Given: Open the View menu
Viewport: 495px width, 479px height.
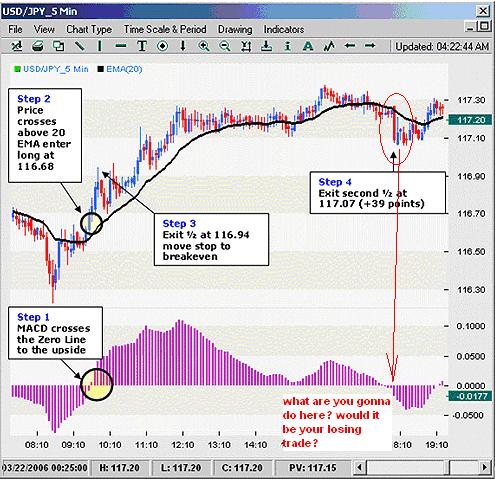Looking at the screenshot, I should (44, 29).
